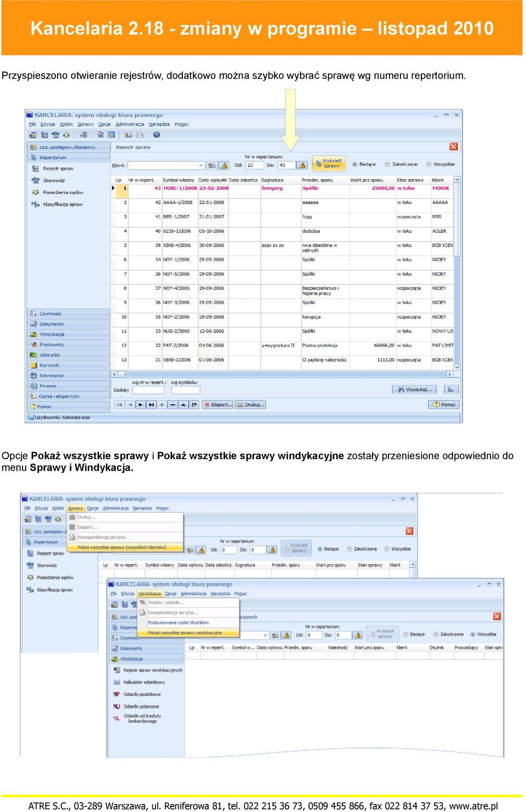Open Sprawy menu in the middle window
The height and width of the screenshot is (812, 526).
click(x=76, y=508)
